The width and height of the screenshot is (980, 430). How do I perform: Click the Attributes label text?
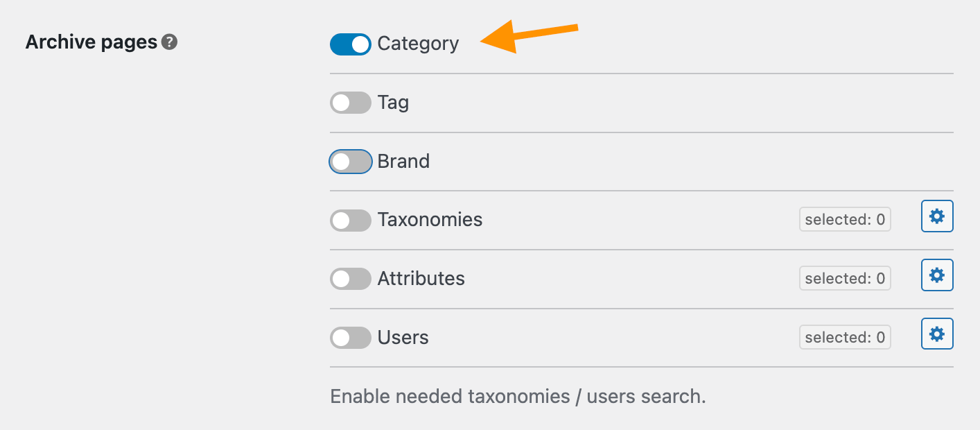point(421,279)
